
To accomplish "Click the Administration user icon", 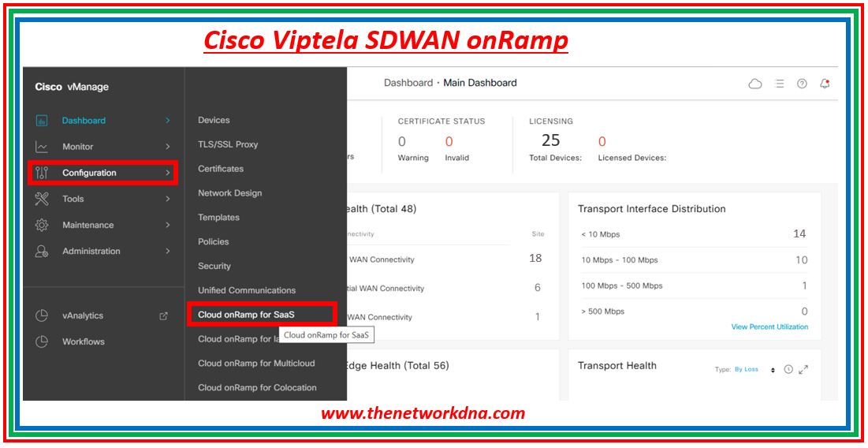I will click(42, 251).
